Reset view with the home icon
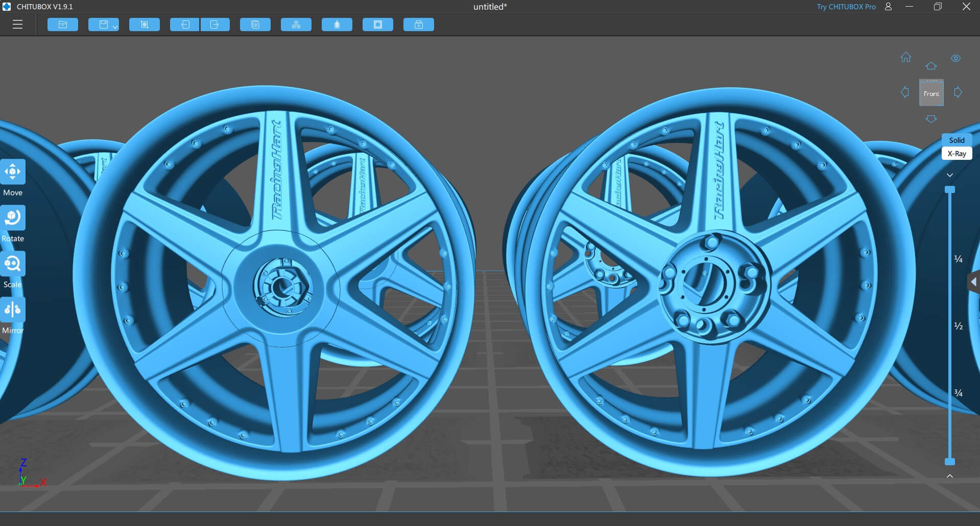 pyautogui.click(x=905, y=57)
